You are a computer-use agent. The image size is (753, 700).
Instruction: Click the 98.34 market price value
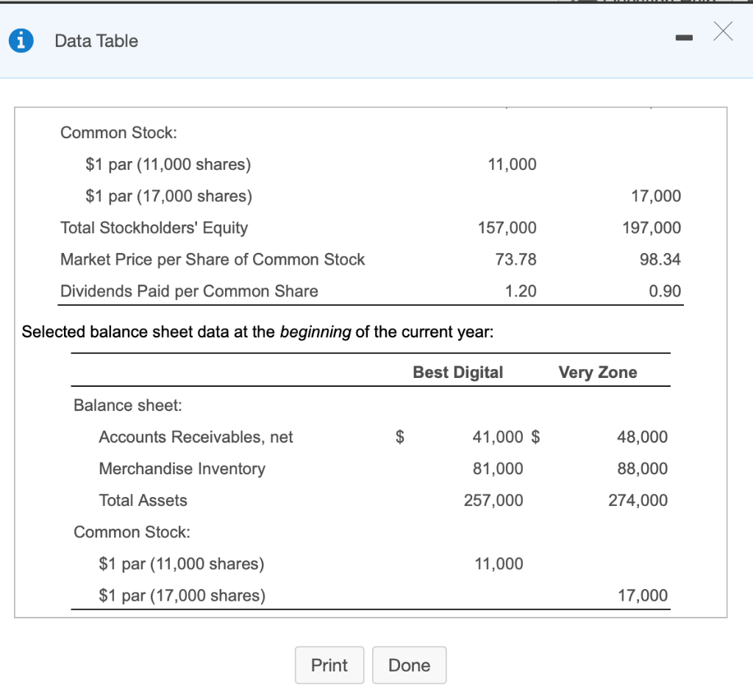(x=660, y=260)
